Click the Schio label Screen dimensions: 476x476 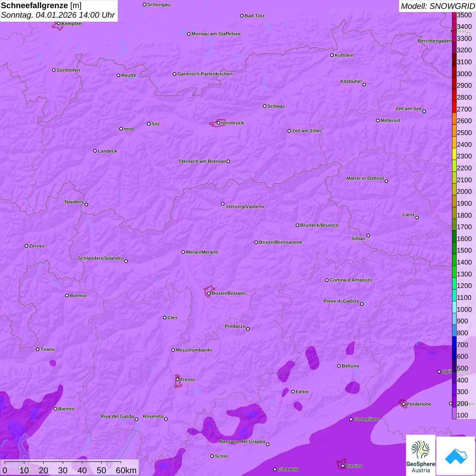click(x=221, y=456)
